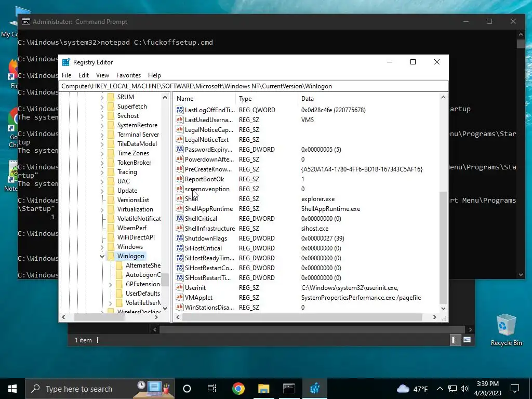Click the values pane horizontal scrollbar
532x399 pixels.
302,317
